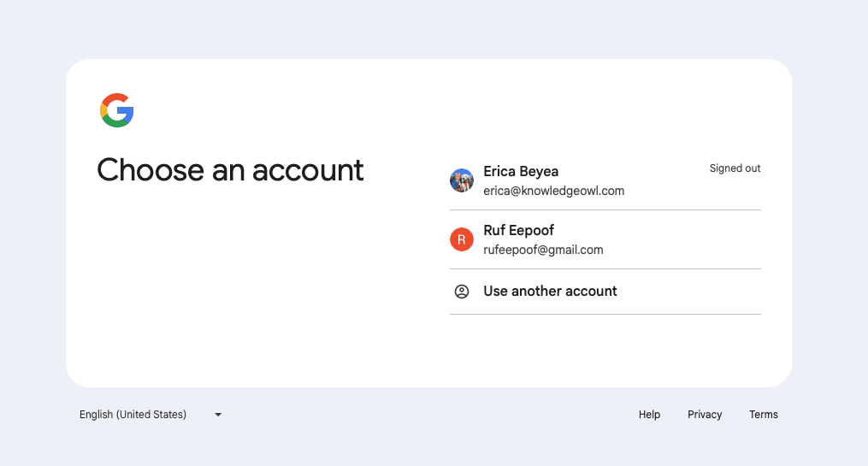
Task: Click the erica@knowledgeowl.com email address
Action: point(553,191)
